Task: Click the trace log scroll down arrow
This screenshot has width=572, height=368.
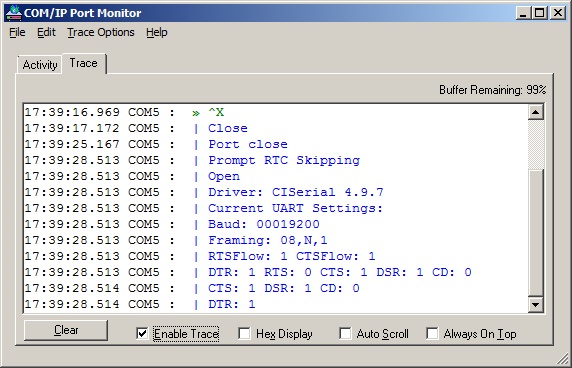Action: [536, 304]
